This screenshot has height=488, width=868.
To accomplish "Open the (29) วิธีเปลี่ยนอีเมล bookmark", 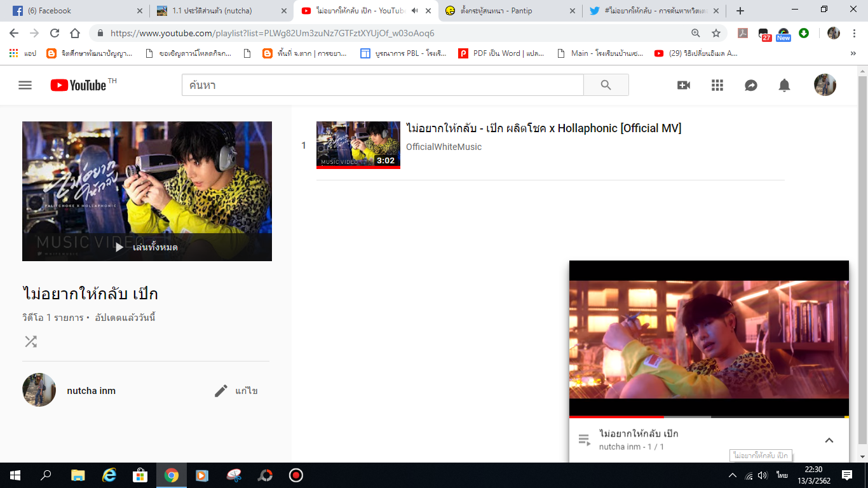I will click(x=696, y=53).
